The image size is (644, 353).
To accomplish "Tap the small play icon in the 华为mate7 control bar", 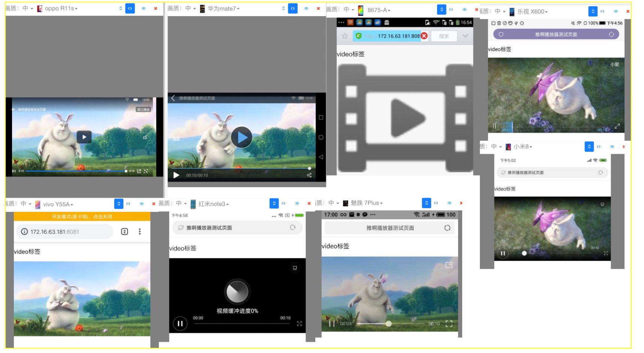I will (176, 175).
